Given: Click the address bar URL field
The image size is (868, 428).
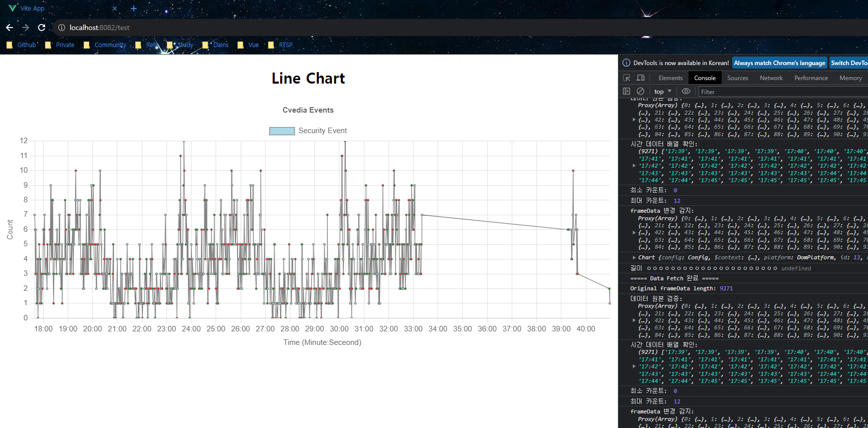Looking at the screenshot, I should [x=451, y=28].
